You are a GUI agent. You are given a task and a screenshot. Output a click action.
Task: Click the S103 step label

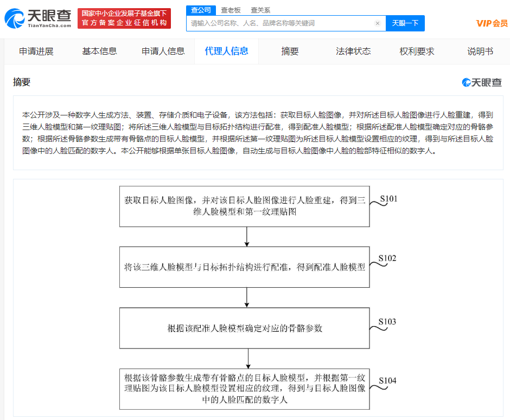click(x=387, y=321)
